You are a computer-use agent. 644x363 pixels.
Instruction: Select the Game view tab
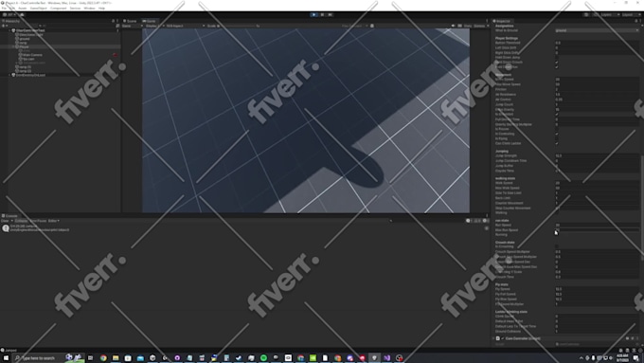tap(150, 21)
